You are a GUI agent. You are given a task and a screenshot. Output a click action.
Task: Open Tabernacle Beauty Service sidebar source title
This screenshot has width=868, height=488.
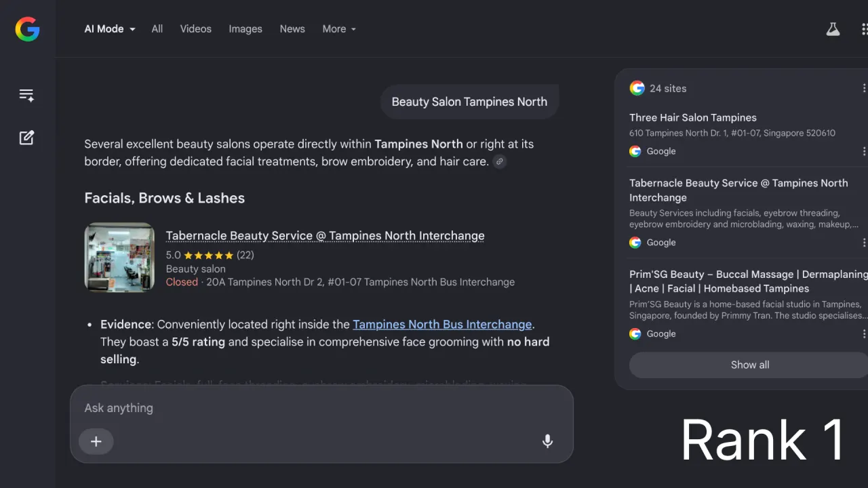(x=738, y=190)
